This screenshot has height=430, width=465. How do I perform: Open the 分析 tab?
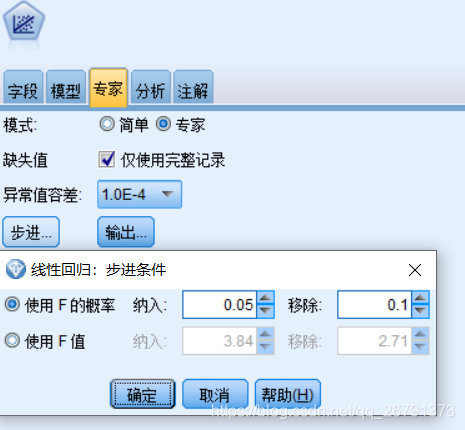click(x=151, y=87)
